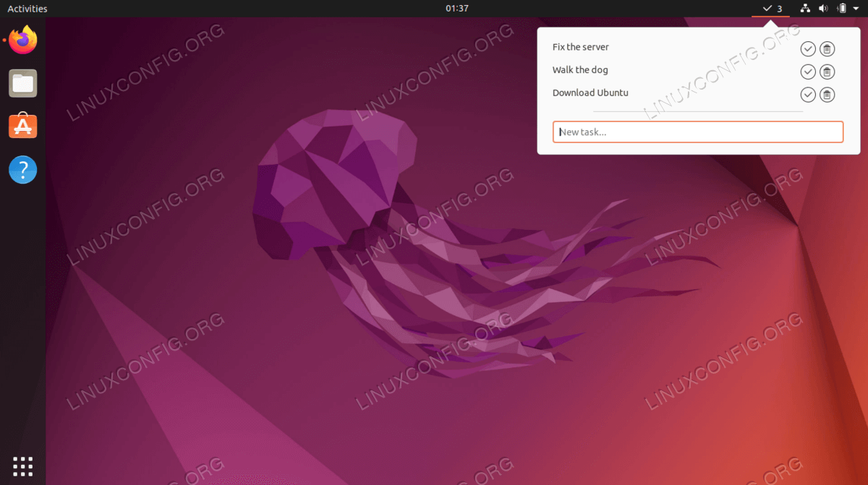Open the Help icon in the dock
The width and height of the screenshot is (868, 485).
(x=23, y=170)
